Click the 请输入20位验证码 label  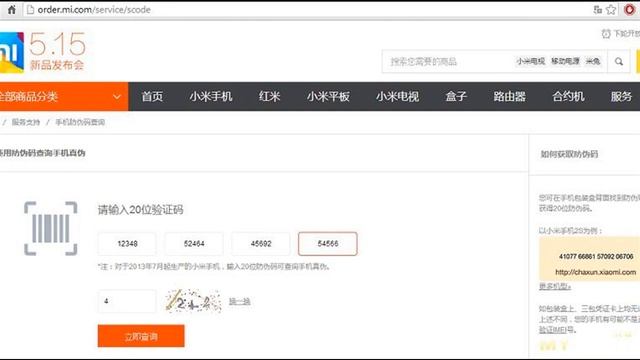pyautogui.click(x=141, y=210)
